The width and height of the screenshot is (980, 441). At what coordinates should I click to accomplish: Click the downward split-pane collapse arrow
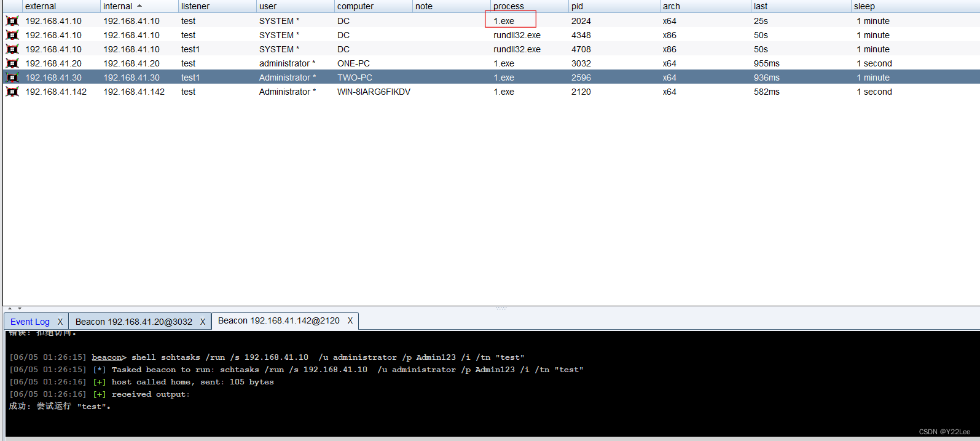[x=20, y=308]
